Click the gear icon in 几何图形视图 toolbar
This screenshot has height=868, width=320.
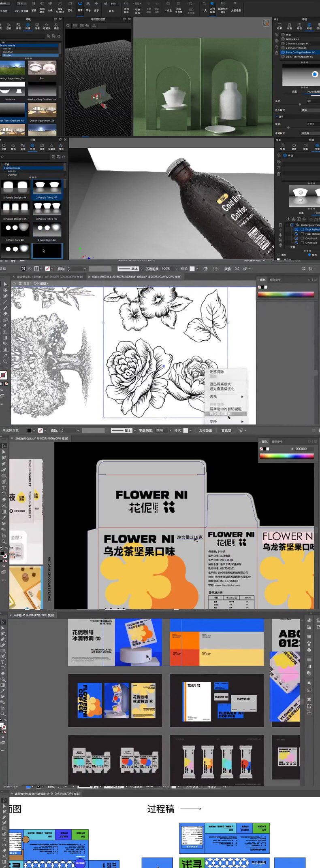click(68, 25)
